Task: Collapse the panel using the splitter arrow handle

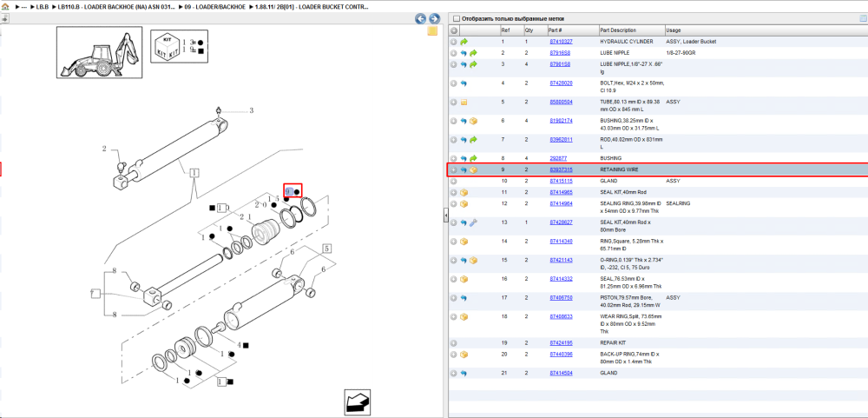Action: 445,216
